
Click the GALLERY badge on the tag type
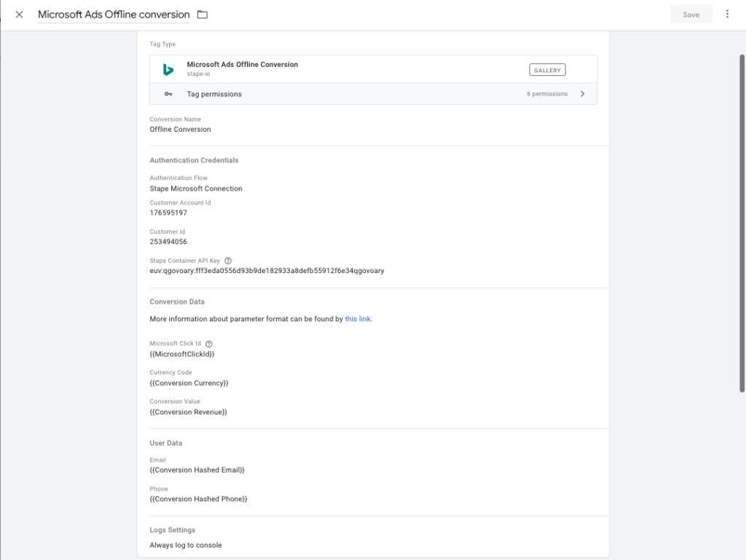click(x=547, y=70)
